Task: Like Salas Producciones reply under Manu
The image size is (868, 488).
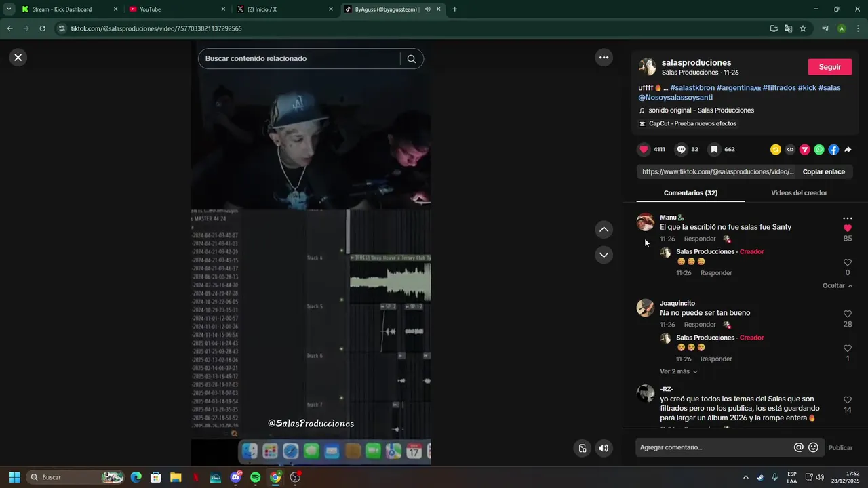Action: pos(847,262)
